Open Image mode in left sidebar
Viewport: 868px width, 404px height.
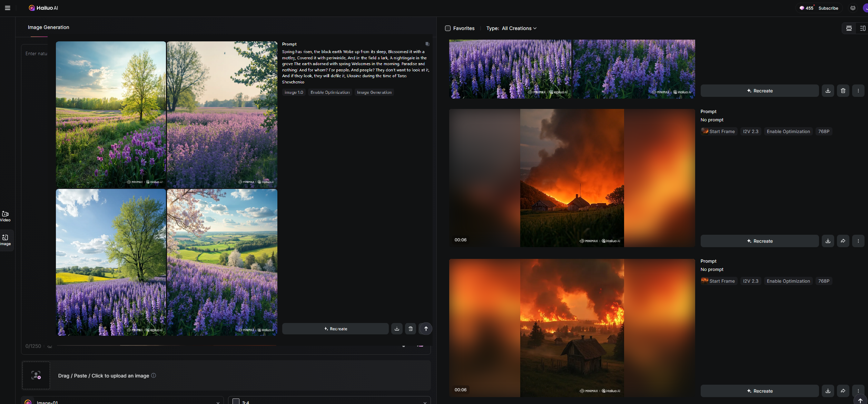point(6,240)
